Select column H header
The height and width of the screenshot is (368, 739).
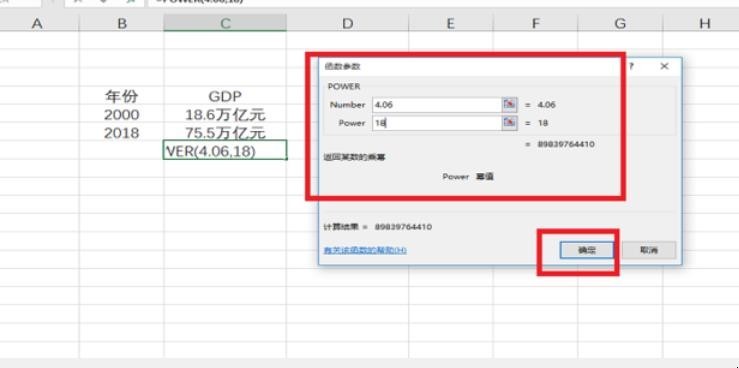coord(702,23)
